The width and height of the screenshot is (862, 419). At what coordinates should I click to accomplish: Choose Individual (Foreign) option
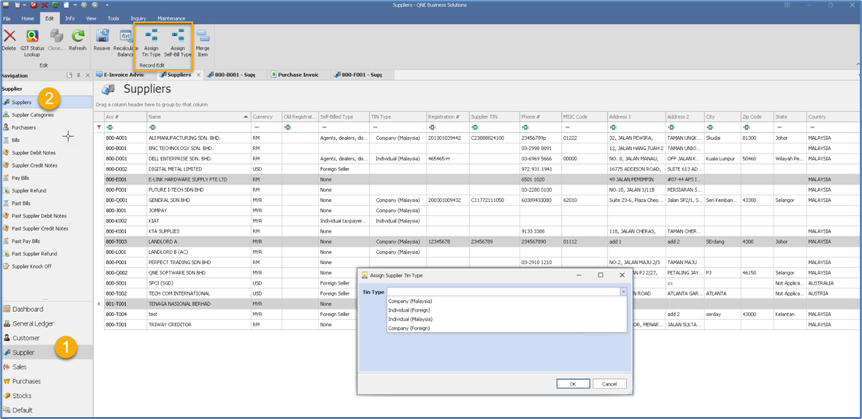(410, 310)
